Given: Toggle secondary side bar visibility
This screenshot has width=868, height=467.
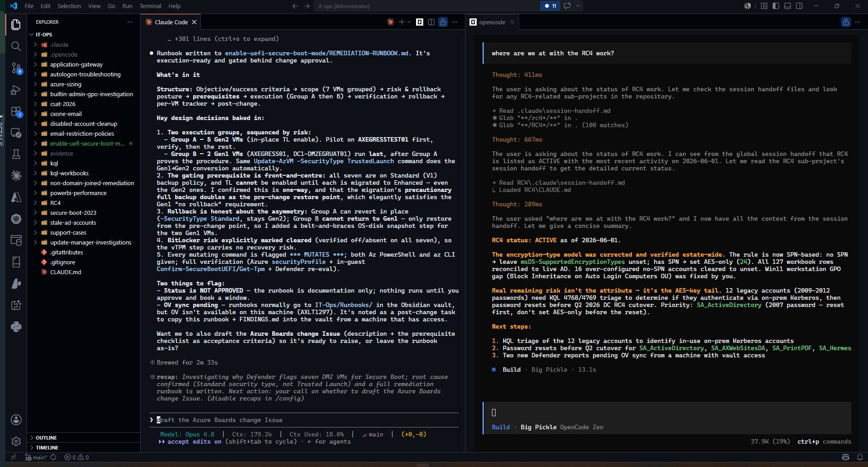Looking at the screenshot, I should 799,6.
